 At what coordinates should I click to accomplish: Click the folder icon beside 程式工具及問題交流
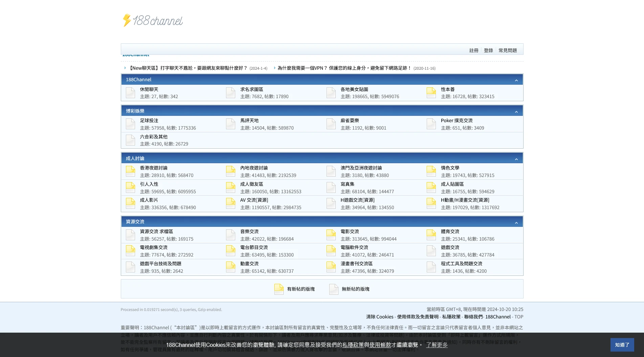431,267
